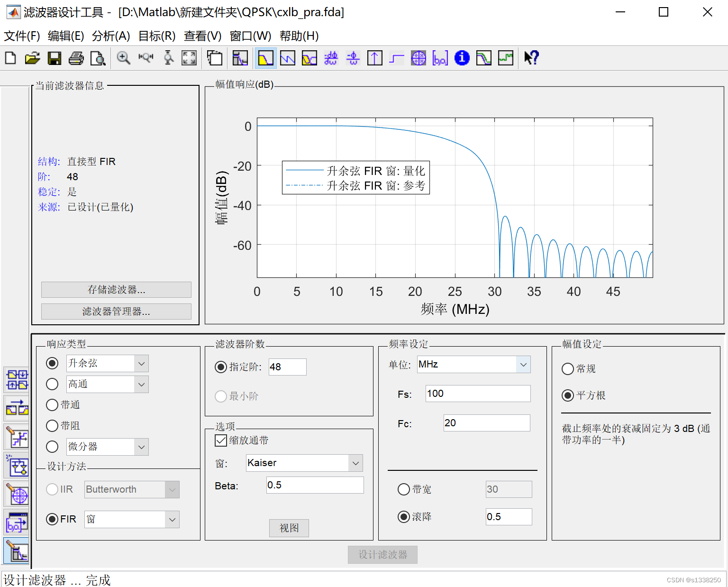Display the Step Response icon
728x587 pixels.
397,58
